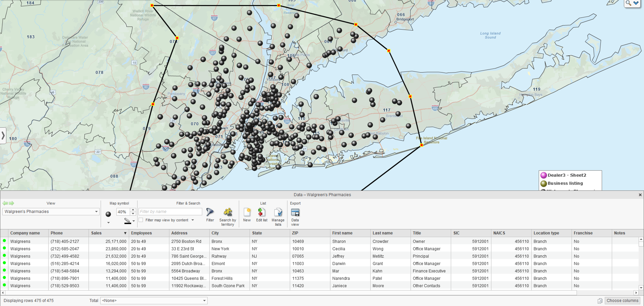Toggle green status dot on 5564 Broadway row
Image resolution: width=644 pixels, height=306 pixels.
coord(4,270)
